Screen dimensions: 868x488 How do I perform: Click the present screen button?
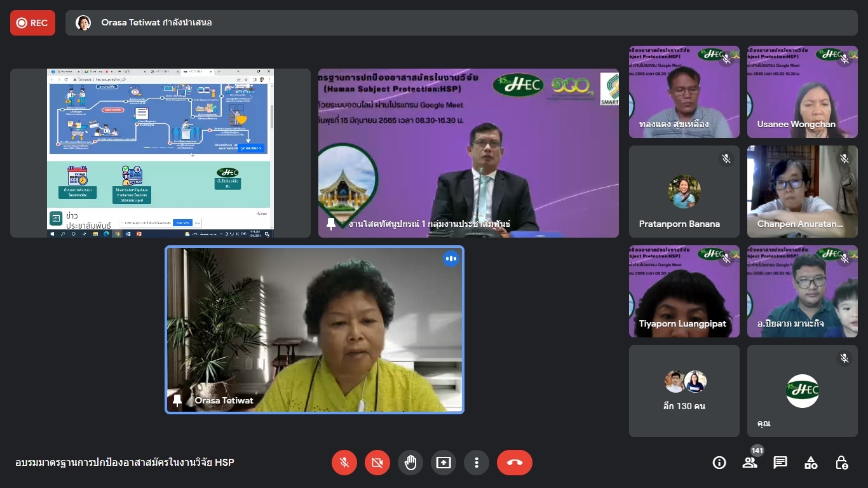coord(444,463)
